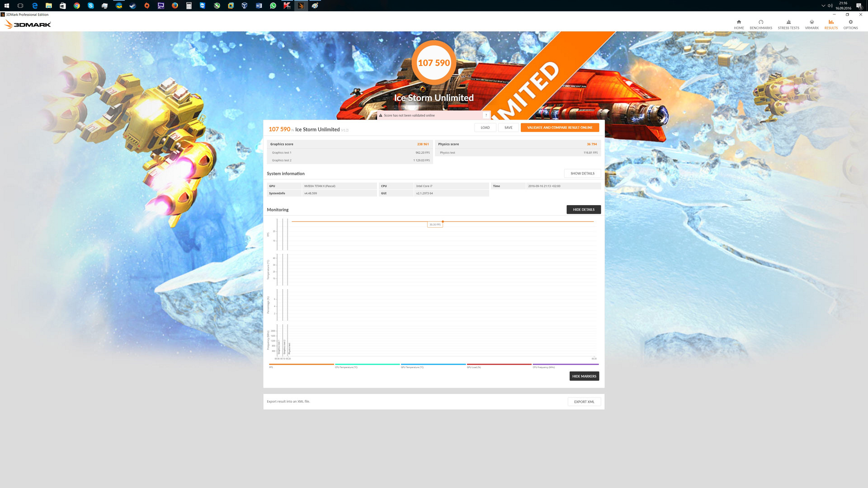Open File Explorer from taskbar
Screen dimensions: 868x488
[48, 5]
